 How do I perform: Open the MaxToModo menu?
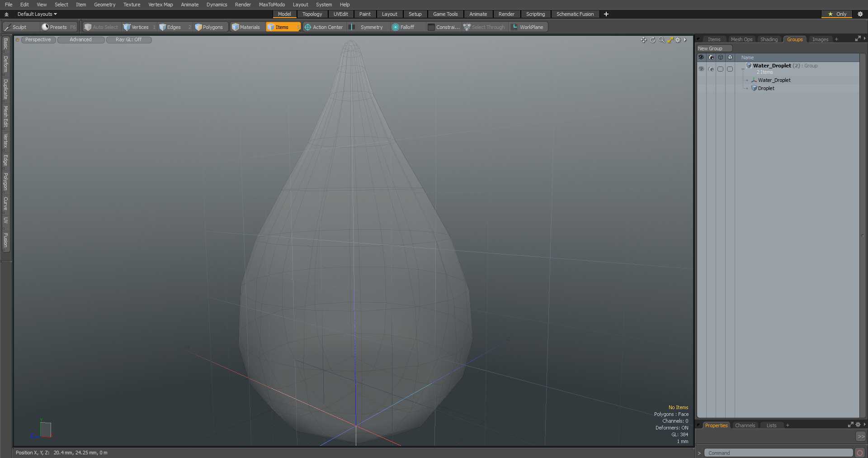coord(272,5)
